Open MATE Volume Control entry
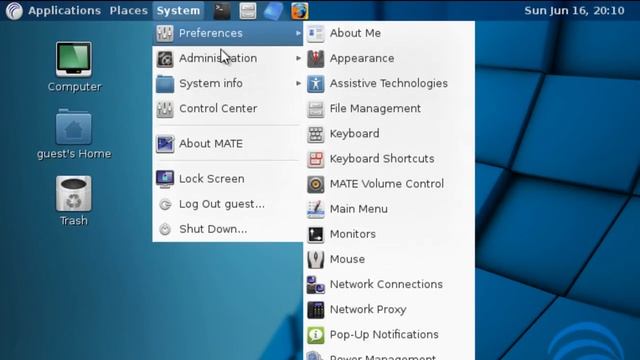The height and width of the screenshot is (360, 640). (x=389, y=184)
